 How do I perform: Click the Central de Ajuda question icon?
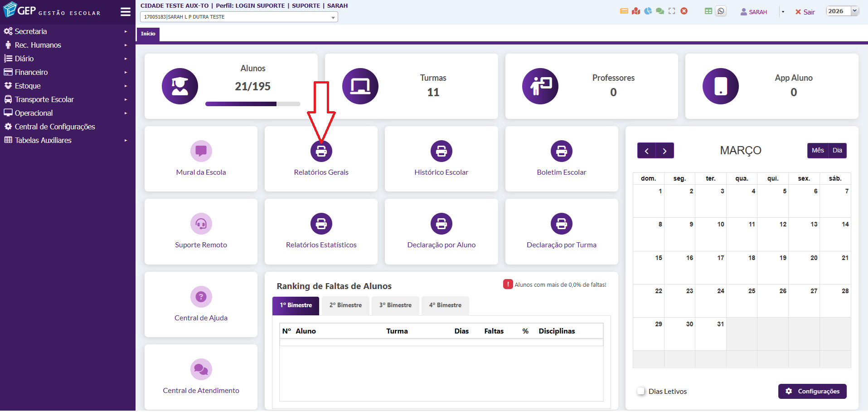201,297
